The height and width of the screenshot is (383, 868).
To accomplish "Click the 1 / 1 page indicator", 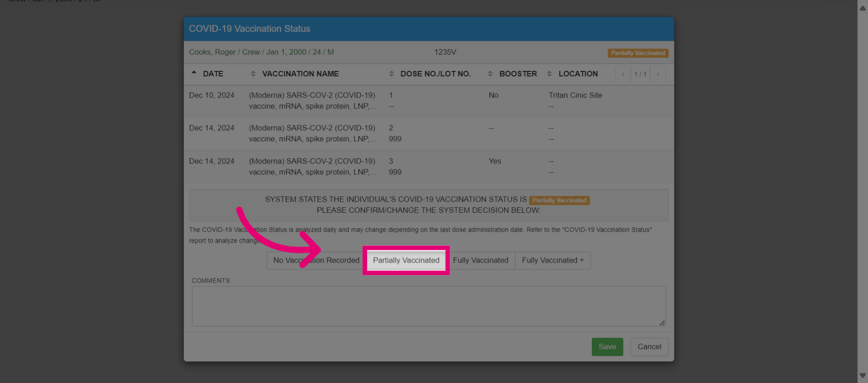I will tap(640, 74).
